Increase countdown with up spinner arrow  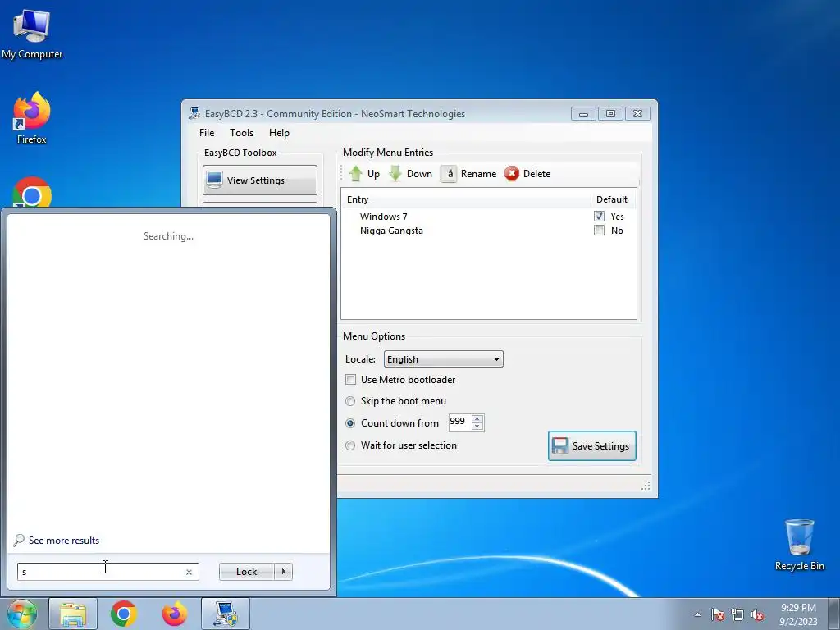[477, 418]
